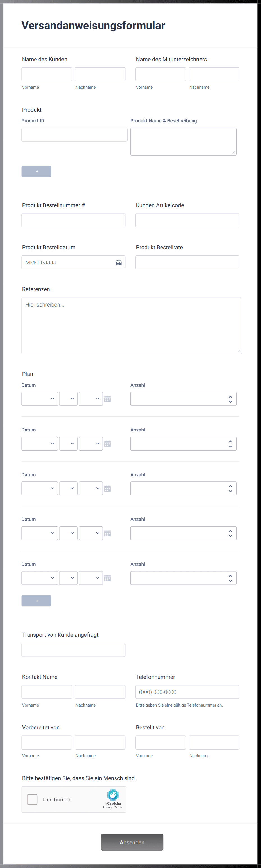Increase the first Anzahl value with the up arrow
This screenshot has width=261, height=868.
click(x=230, y=396)
